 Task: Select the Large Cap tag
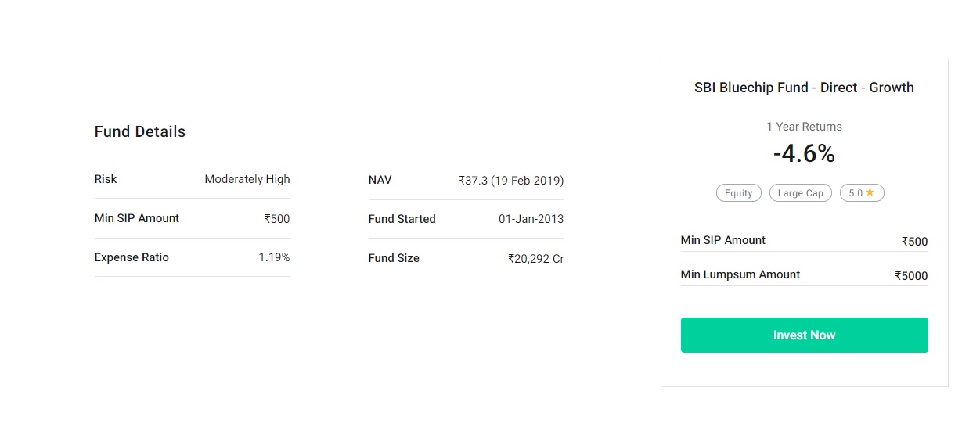tap(800, 193)
